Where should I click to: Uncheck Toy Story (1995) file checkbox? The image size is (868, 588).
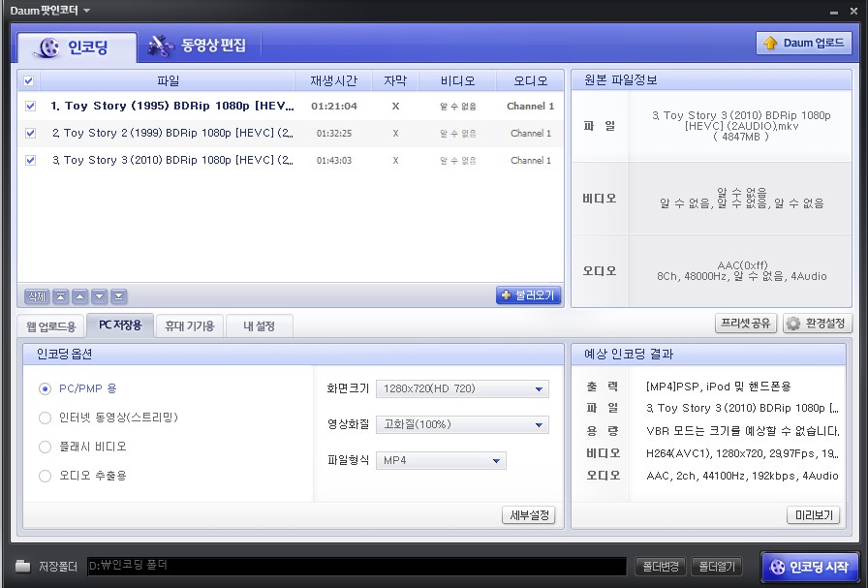coord(30,106)
